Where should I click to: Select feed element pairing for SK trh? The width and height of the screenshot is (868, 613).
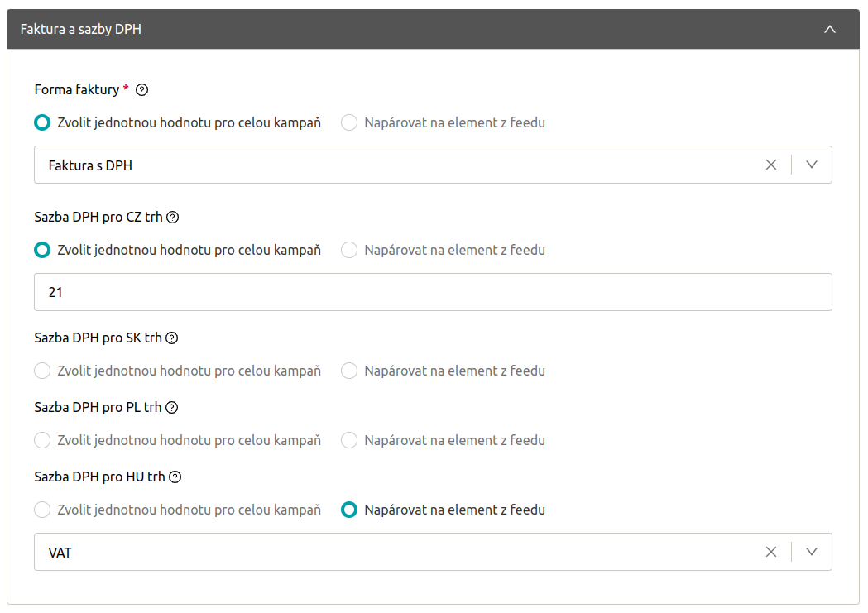[x=349, y=371]
